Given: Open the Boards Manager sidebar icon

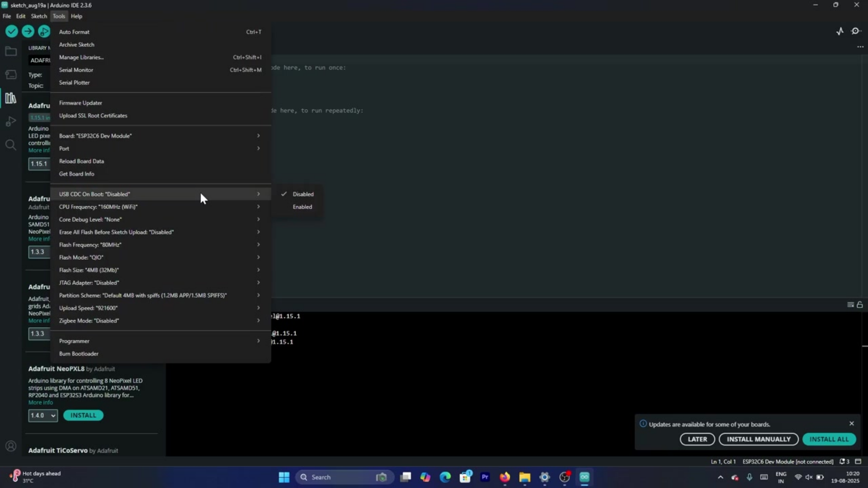Looking at the screenshot, I should pos(11,74).
